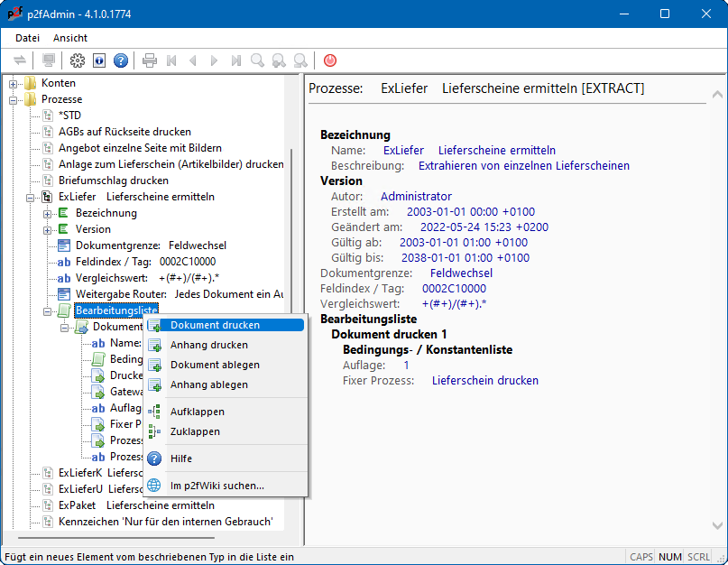Expand the Konten tree node

(x=14, y=83)
